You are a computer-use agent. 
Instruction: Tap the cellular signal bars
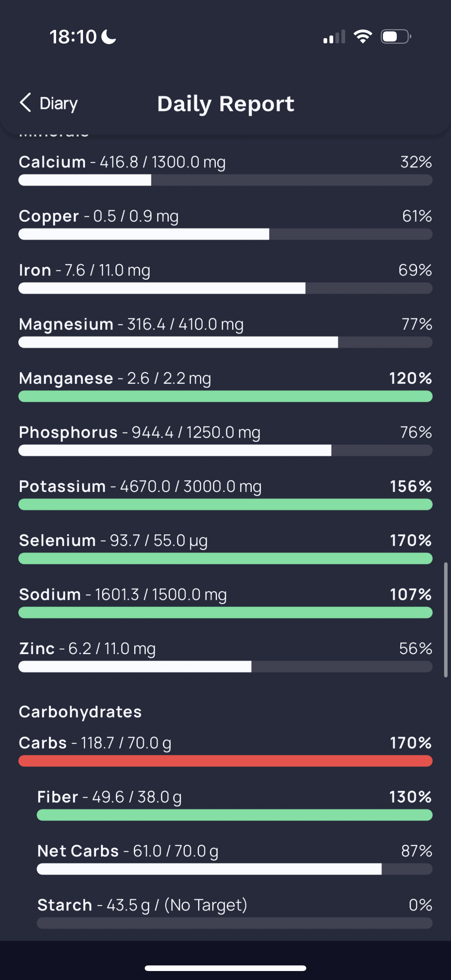pyautogui.click(x=334, y=37)
